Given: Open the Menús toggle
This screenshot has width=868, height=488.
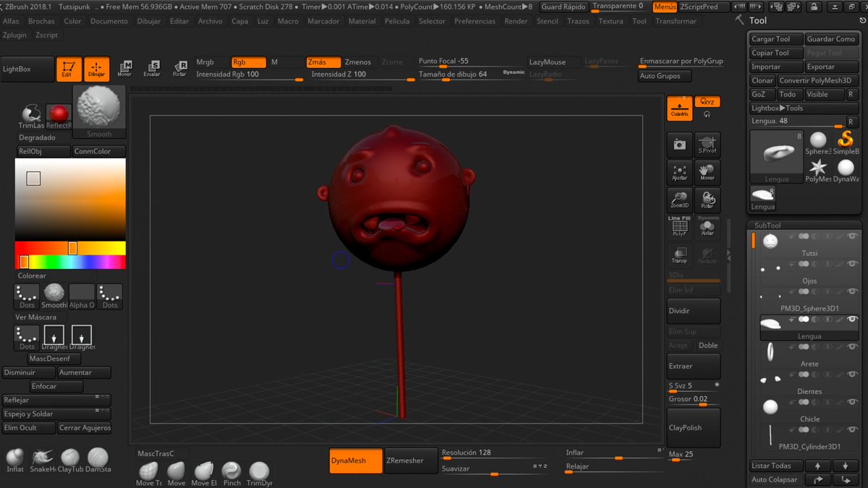Looking at the screenshot, I should pos(665,7).
